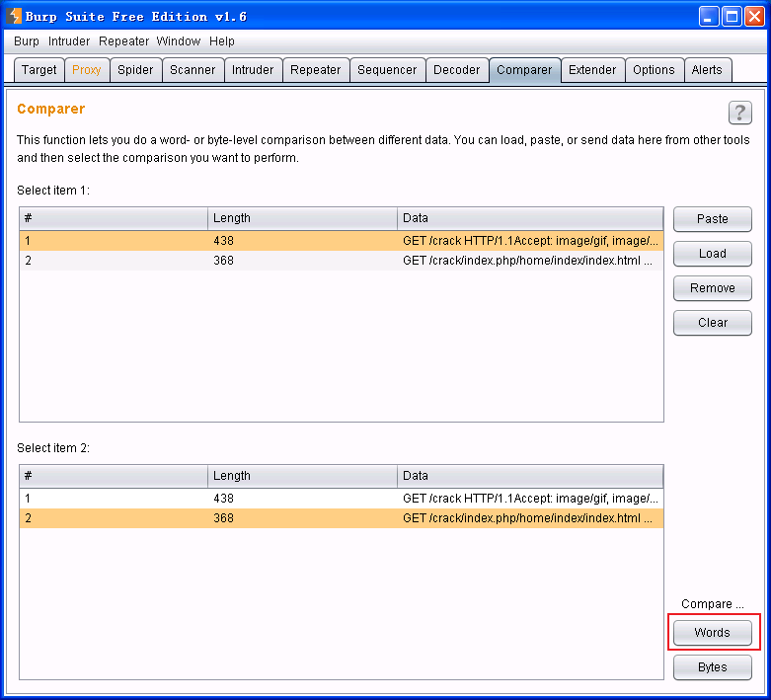Switch to the Options tab

[654, 70]
